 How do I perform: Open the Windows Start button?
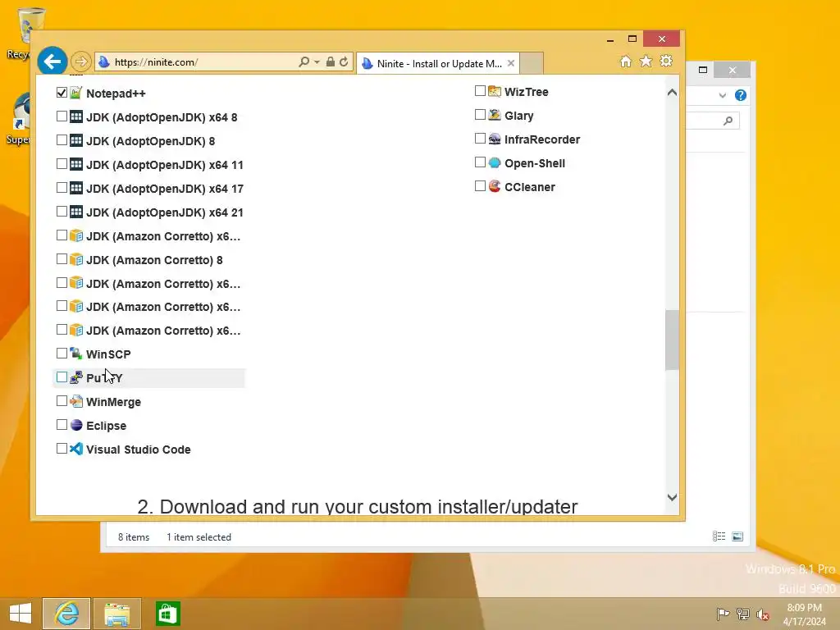21,614
